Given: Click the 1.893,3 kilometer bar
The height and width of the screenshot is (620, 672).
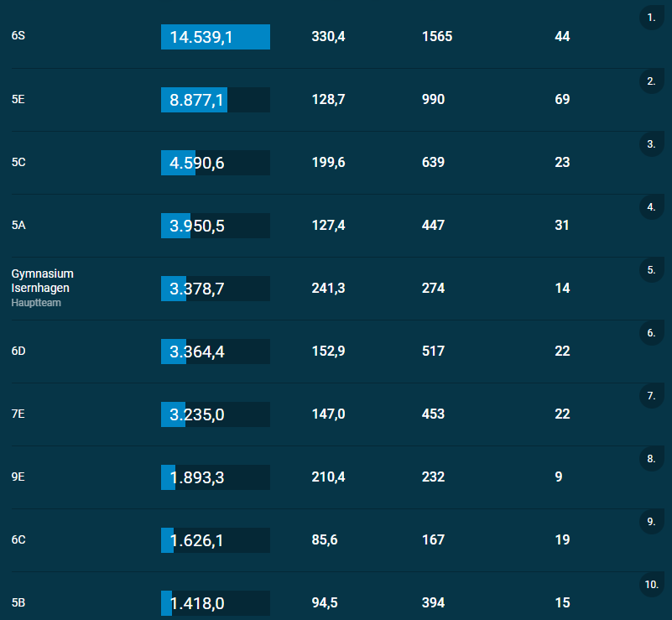Looking at the screenshot, I should click(x=216, y=477).
